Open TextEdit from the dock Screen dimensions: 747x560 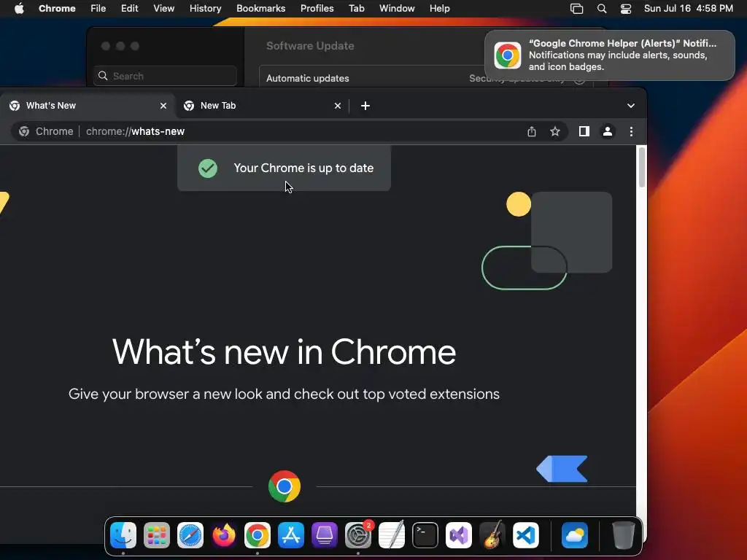pyautogui.click(x=392, y=535)
